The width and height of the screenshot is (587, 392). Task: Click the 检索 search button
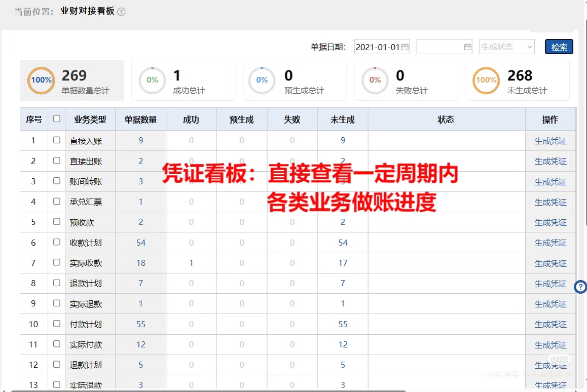point(559,47)
